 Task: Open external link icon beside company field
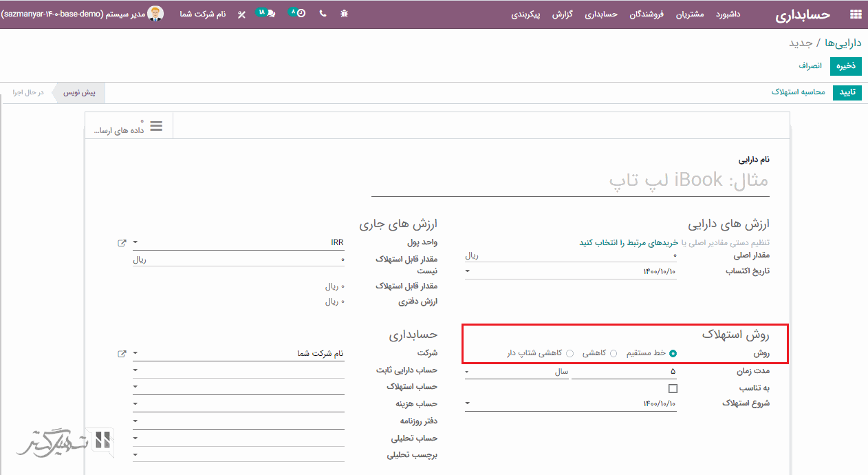click(122, 354)
